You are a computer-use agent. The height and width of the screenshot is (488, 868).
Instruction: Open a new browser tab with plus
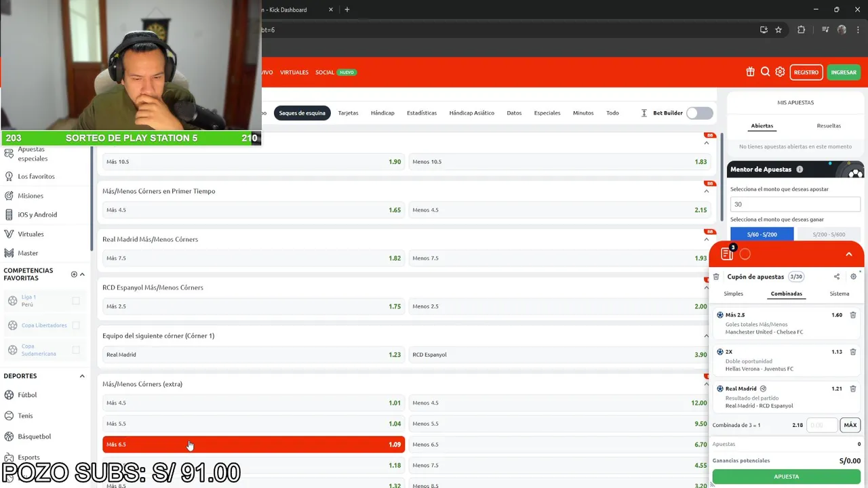(x=347, y=9)
